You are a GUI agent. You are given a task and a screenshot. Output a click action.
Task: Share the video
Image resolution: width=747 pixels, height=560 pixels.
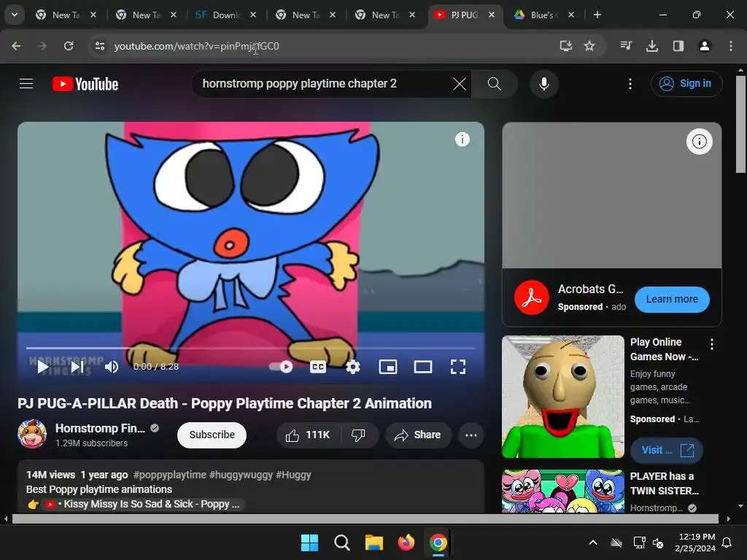(418, 435)
